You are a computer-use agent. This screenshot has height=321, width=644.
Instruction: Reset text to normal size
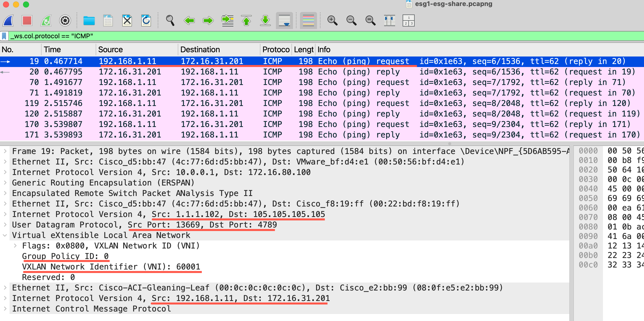pyautogui.click(x=370, y=20)
